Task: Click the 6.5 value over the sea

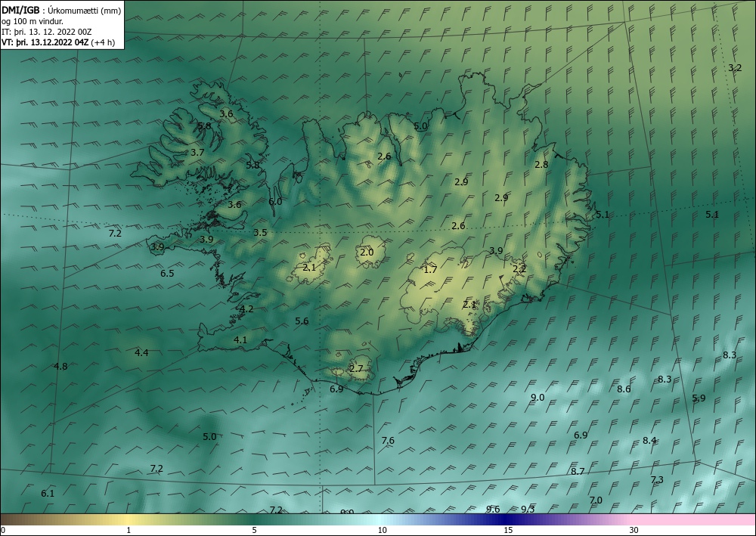Action: tap(167, 274)
